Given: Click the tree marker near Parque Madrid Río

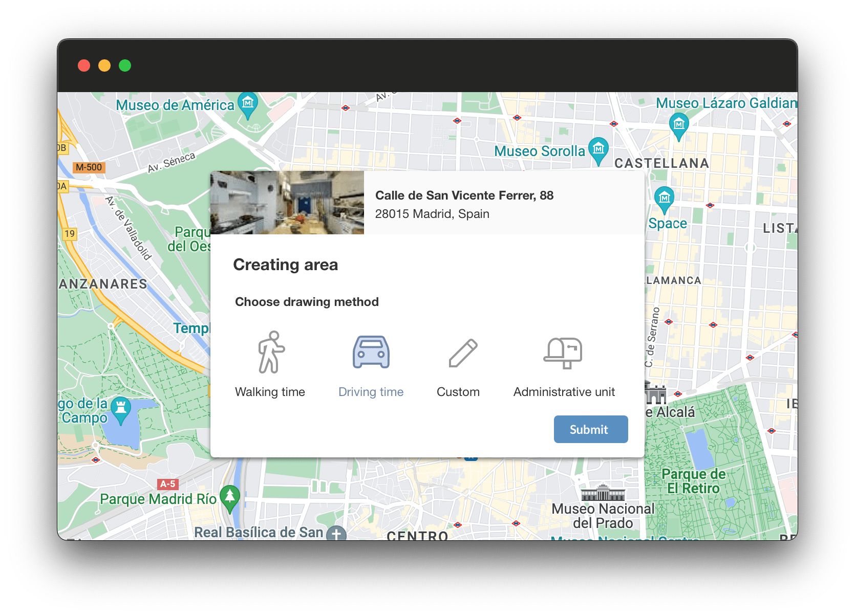Looking at the screenshot, I should tap(230, 495).
